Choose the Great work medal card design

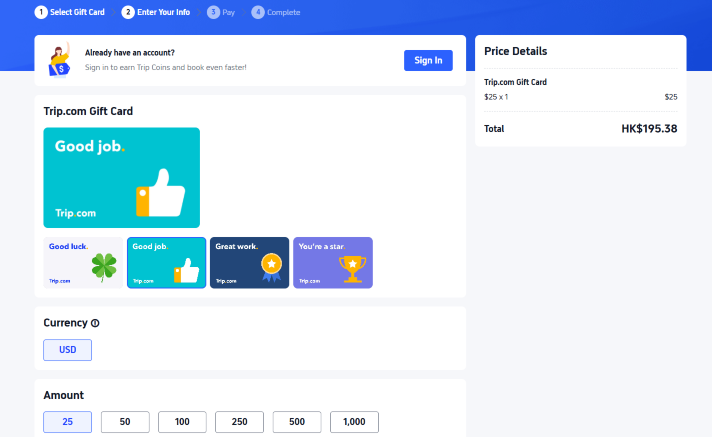coord(249,263)
